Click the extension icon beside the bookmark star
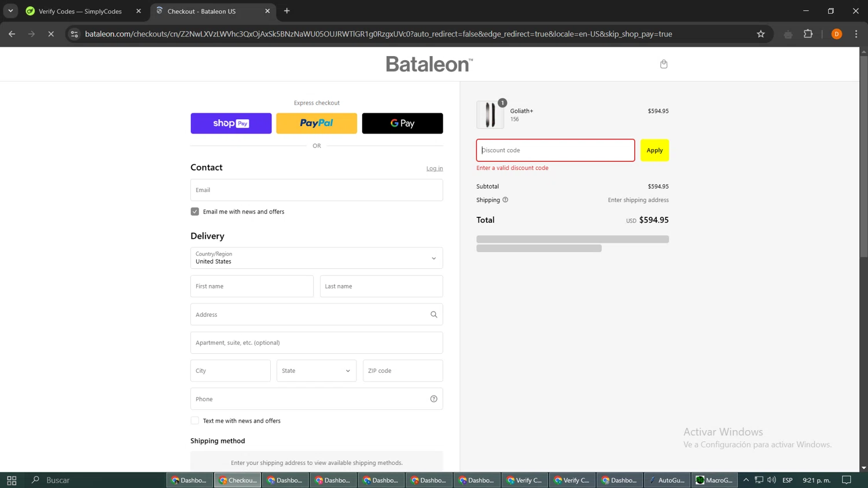Image resolution: width=868 pixels, height=488 pixels. [x=788, y=35]
